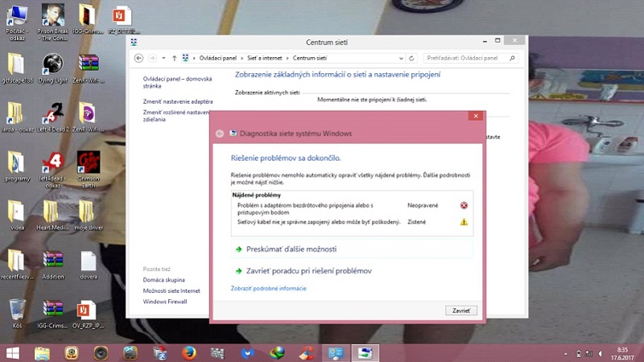Screen dimensions: 644x362
Task: Open recent locations dropdown next to navigation arrows
Action: coord(163,59)
